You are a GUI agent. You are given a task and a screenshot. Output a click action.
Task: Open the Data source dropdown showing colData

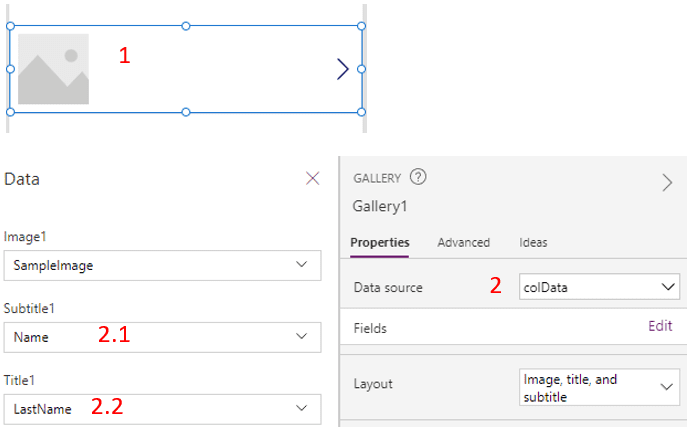point(599,287)
